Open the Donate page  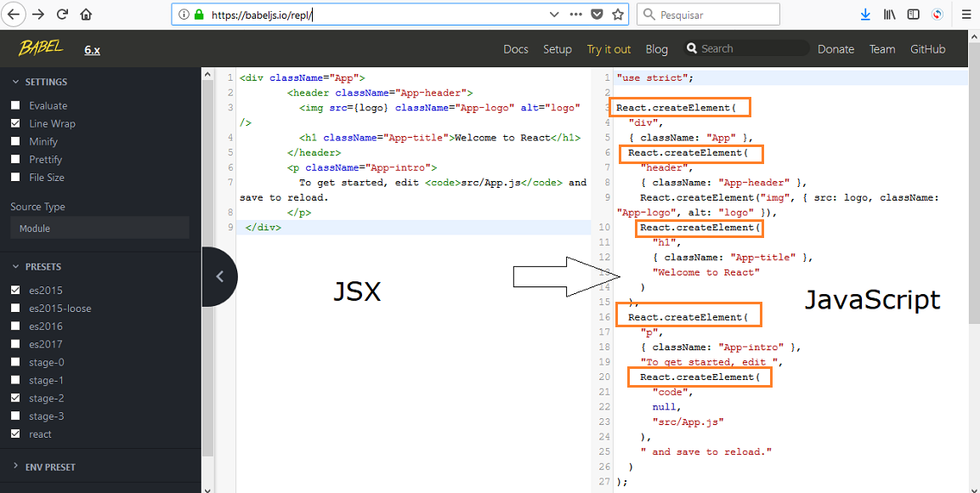click(x=836, y=49)
